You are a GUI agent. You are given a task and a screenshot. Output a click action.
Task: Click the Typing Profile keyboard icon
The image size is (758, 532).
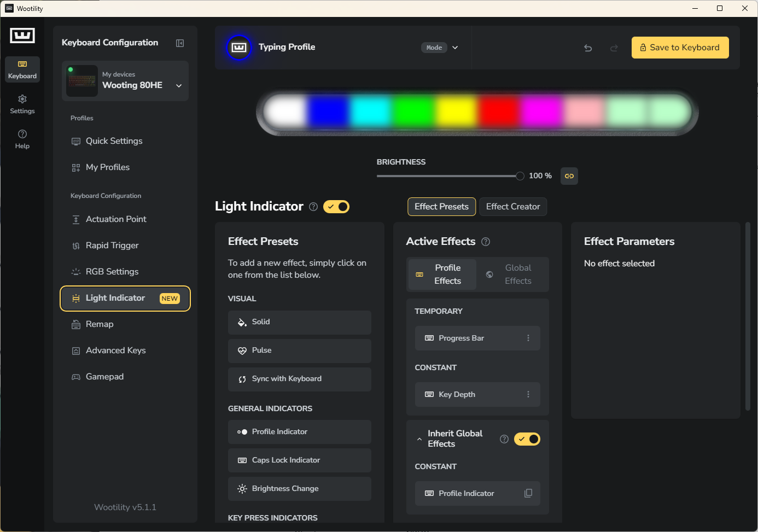(239, 48)
